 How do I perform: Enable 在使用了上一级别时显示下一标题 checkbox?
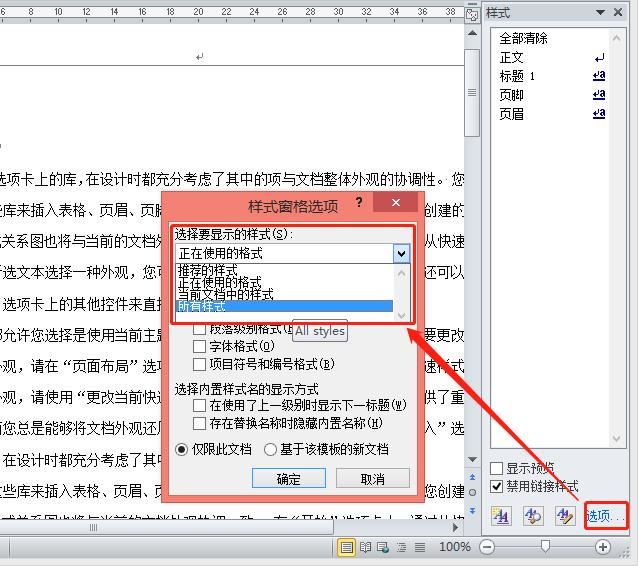pos(199,405)
